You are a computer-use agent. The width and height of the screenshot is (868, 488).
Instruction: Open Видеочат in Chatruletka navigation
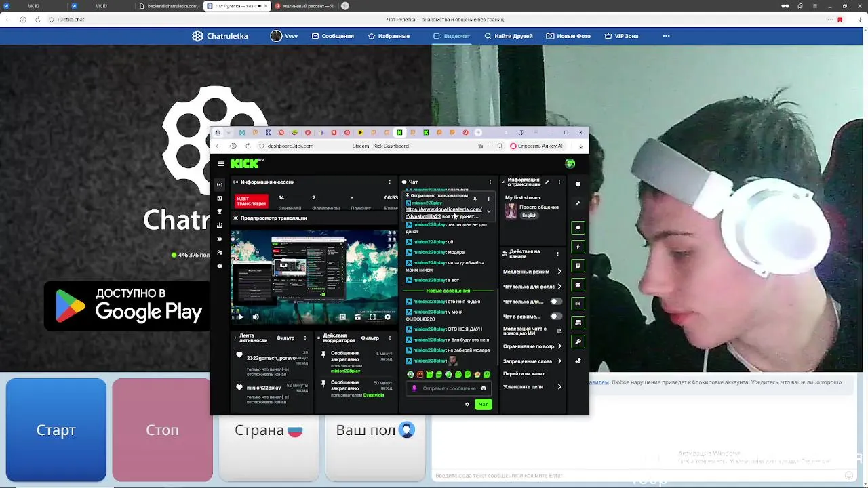[452, 36]
